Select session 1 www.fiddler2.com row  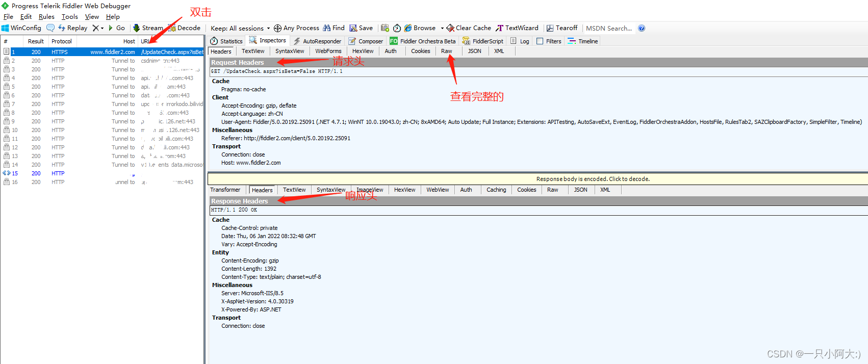[102, 52]
